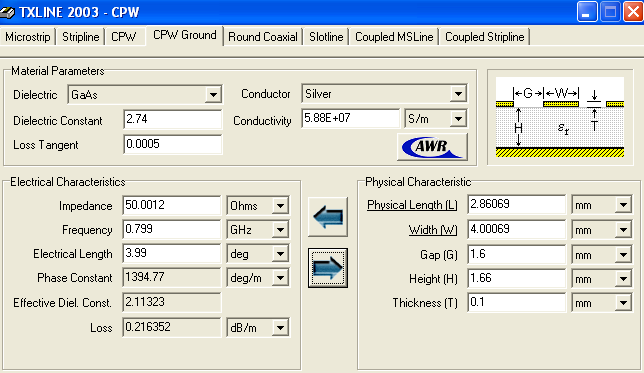The height and width of the screenshot is (373, 644).
Task: Select the CPW Ground tab
Action: (184, 35)
